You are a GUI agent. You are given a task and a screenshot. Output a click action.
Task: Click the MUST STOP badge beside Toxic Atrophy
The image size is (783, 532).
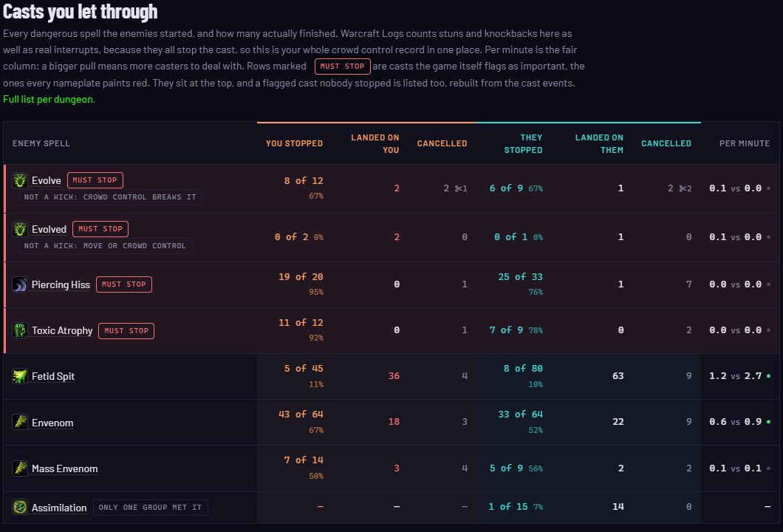tap(126, 331)
